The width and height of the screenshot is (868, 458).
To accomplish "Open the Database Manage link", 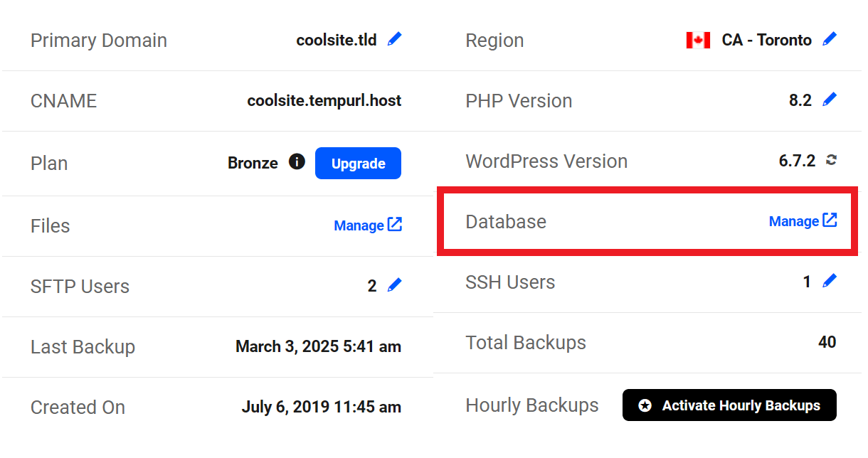I will pyautogui.click(x=803, y=221).
